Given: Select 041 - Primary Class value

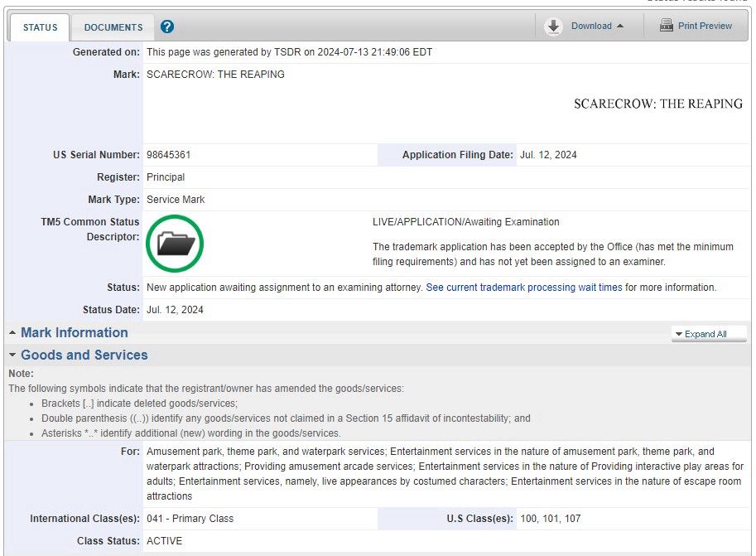Looking at the screenshot, I should coord(190,519).
